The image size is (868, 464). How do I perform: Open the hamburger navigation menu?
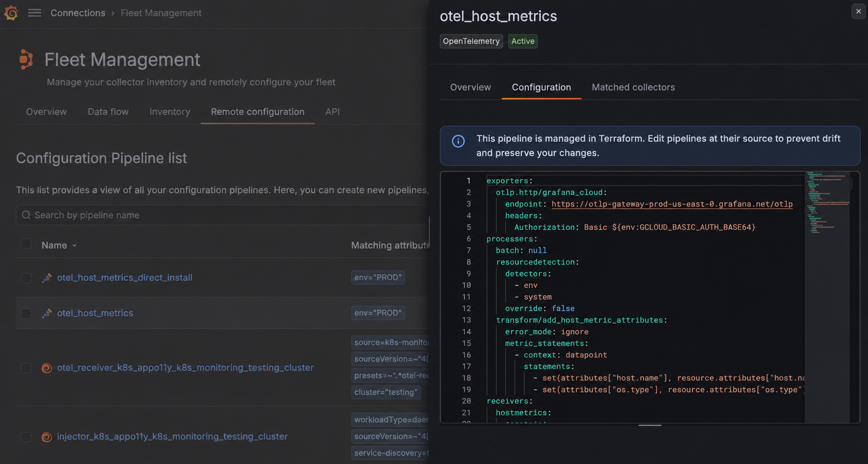coord(34,13)
